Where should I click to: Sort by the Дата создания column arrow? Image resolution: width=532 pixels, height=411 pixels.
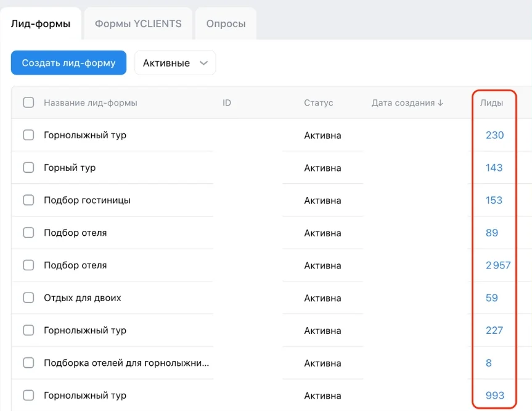pyautogui.click(x=440, y=102)
